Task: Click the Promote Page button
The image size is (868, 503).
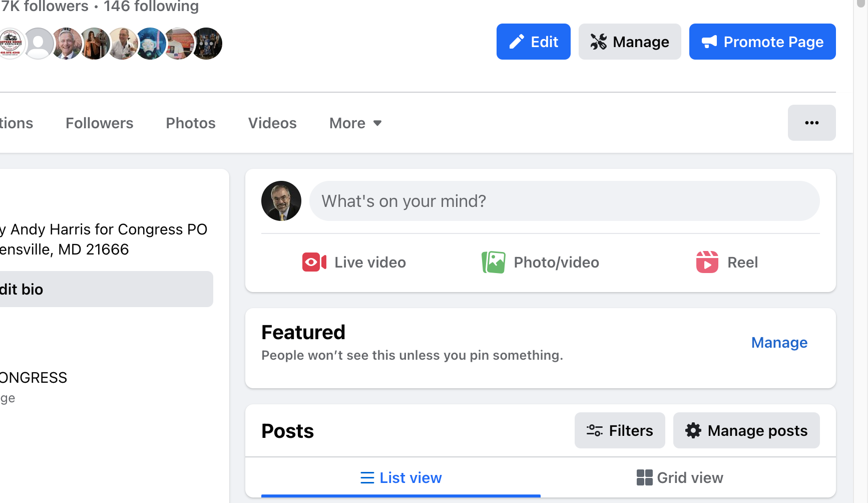Action: click(x=762, y=42)
